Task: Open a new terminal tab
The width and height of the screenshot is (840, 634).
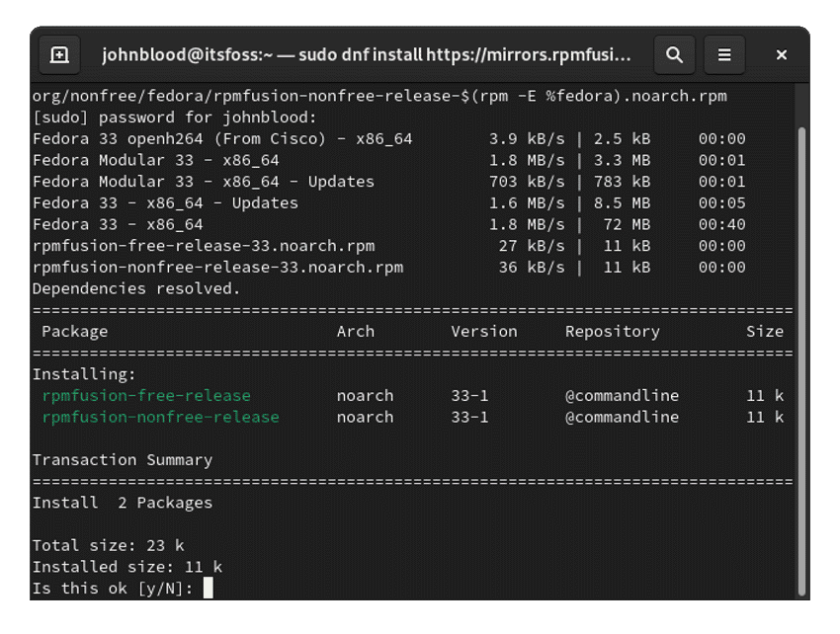Action: [x=59, y=54]
